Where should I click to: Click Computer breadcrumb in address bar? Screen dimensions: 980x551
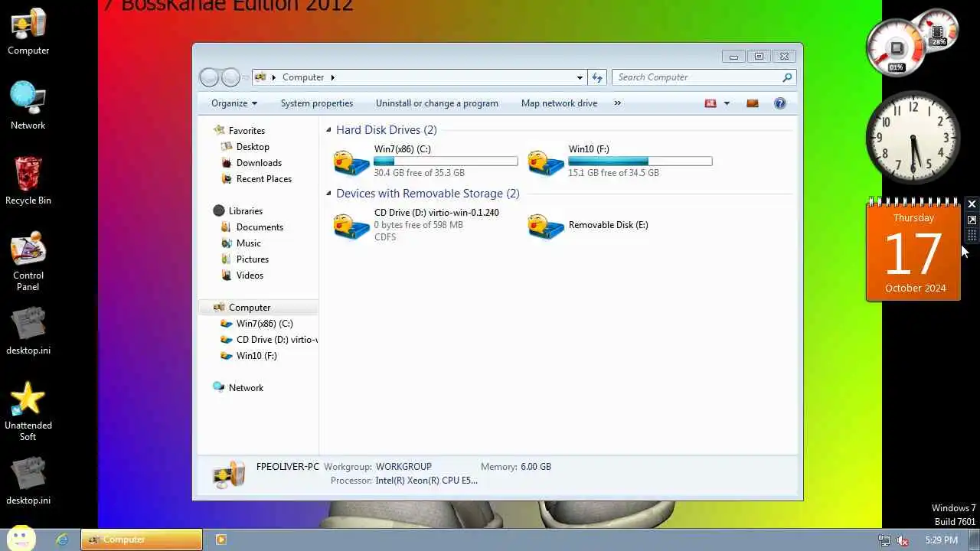pyautogui.click(x=303, y=77)
